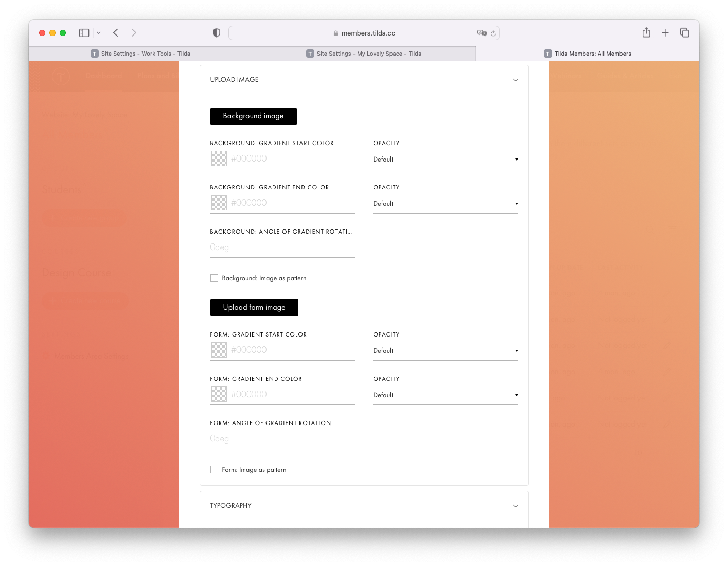The image size is (728, 566).
Task: Click the Tilda favicon on the active tab
Action: 310,53
